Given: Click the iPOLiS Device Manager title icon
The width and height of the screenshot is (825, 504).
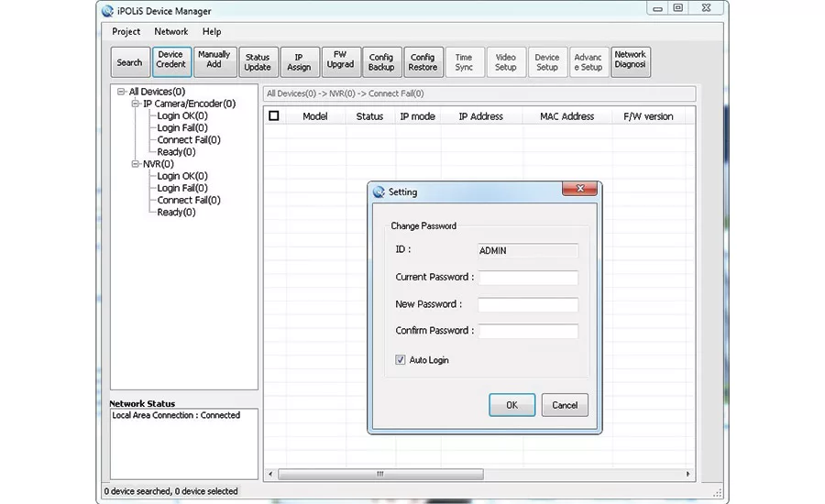Looking at the screenshot, I should coord(107,11).
